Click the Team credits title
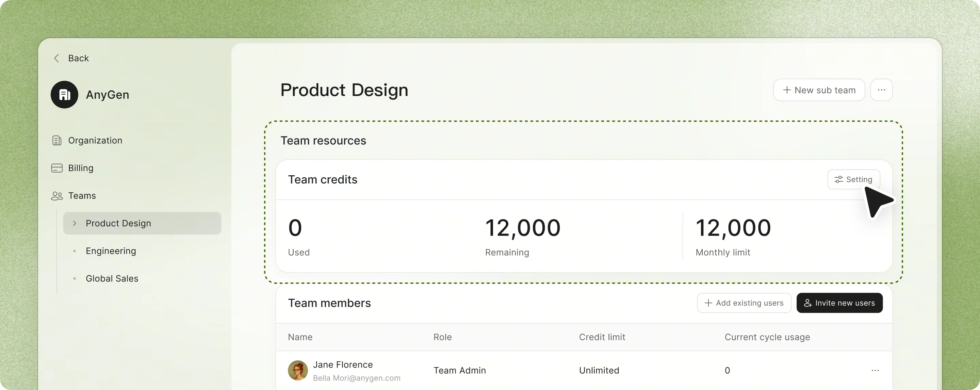The height and width of the screenshot is (390, 980). (x=322, y=179)
